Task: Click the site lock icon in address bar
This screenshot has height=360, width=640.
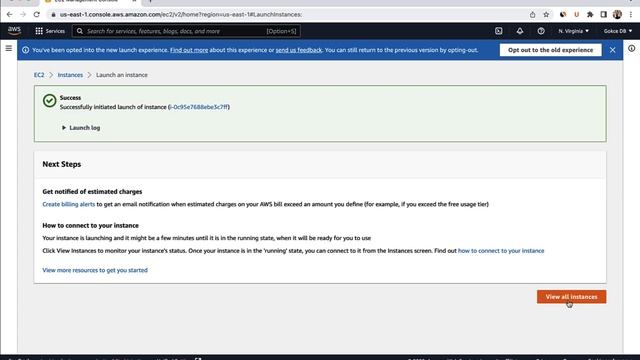Action: [x=53, y=14]
